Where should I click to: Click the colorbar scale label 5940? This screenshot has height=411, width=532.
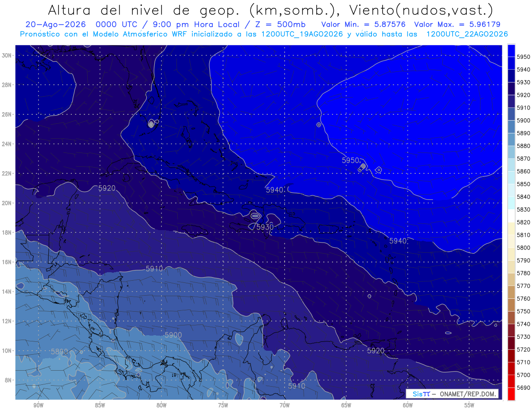tap(524, 70)
